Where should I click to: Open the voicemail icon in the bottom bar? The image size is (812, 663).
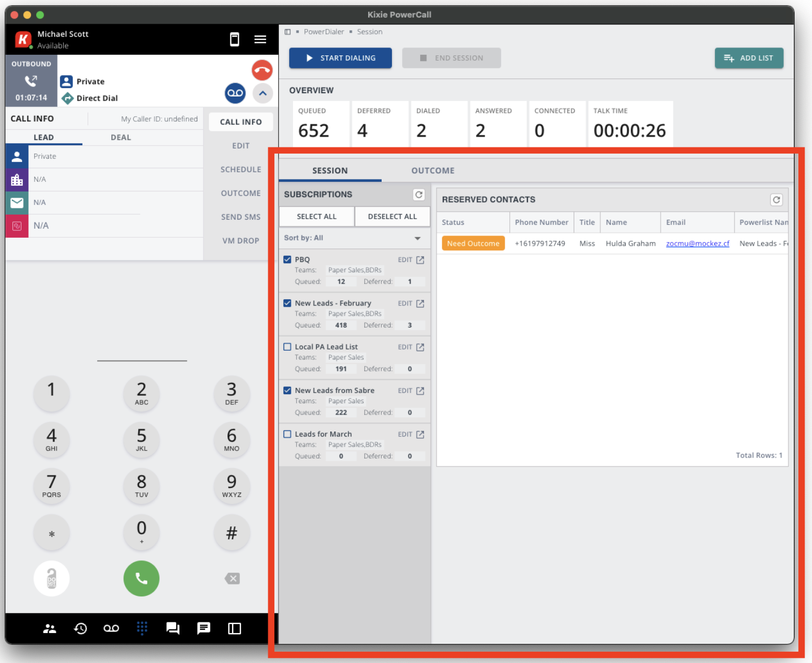tap(111, 628)
